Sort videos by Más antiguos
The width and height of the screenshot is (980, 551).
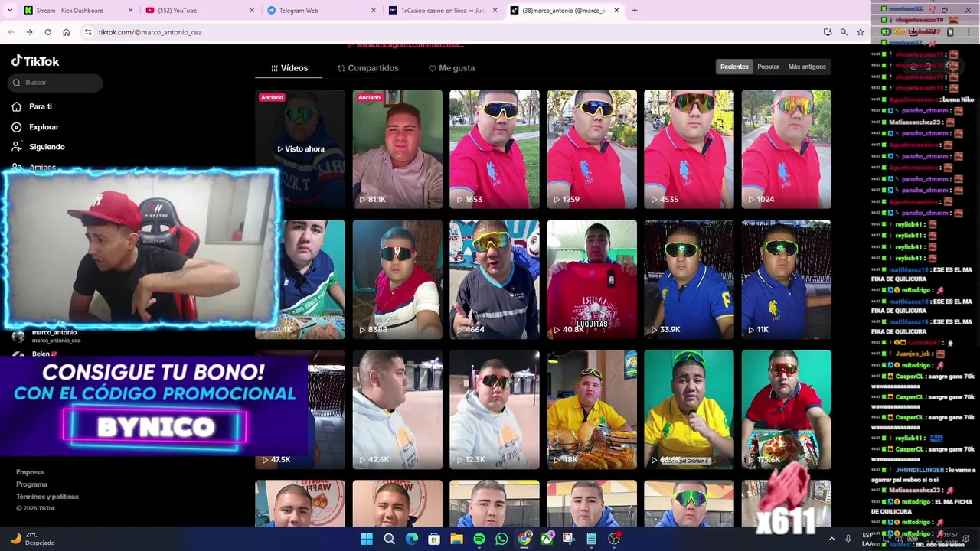click(807, 67)
